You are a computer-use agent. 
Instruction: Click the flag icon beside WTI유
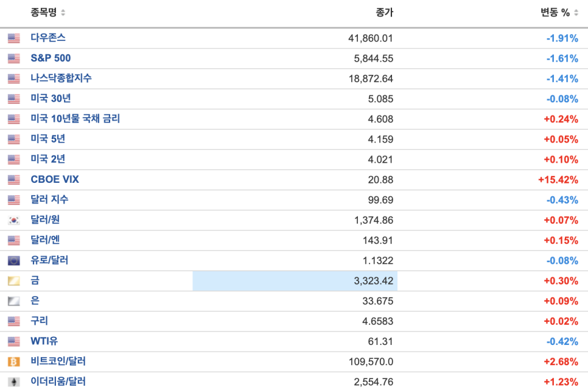coord(14,342)
